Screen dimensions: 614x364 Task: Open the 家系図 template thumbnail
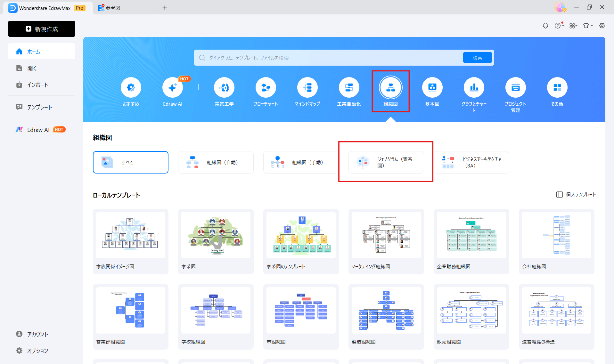tap(216, 235)
